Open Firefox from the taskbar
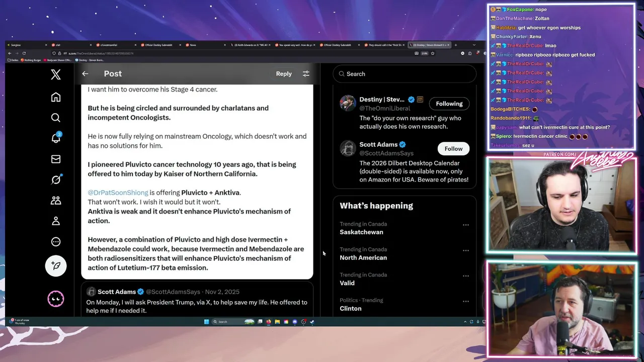 pos(269,322)
